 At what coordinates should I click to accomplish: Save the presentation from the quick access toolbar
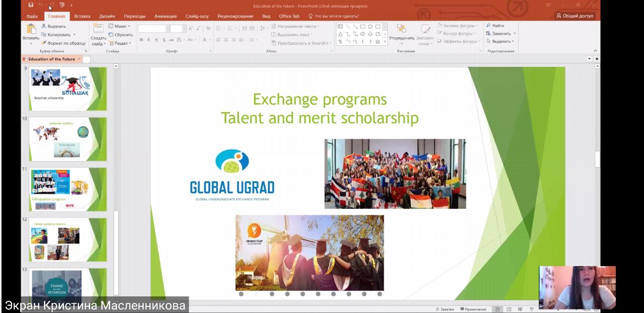tap(31, 5)
